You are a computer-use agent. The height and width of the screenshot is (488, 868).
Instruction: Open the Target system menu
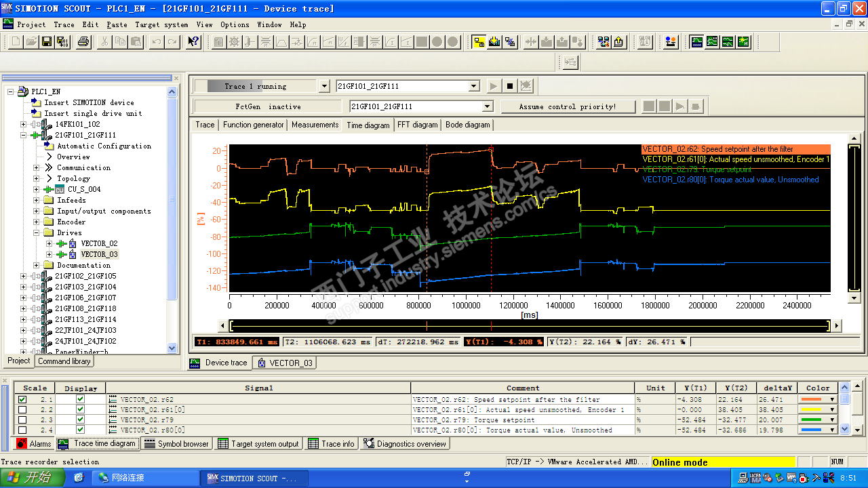(x=161, y=24)
